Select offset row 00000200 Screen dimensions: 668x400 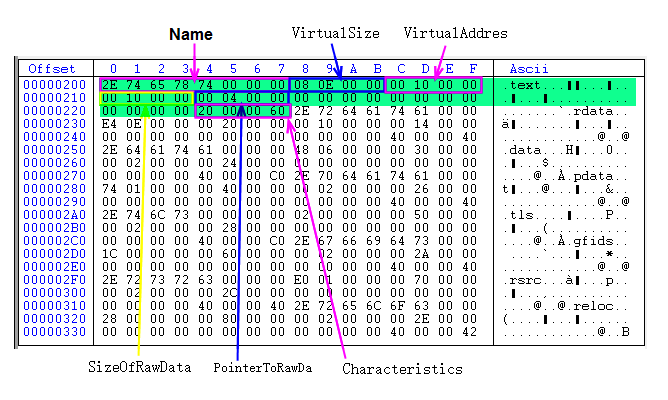(x=55, y=85)
